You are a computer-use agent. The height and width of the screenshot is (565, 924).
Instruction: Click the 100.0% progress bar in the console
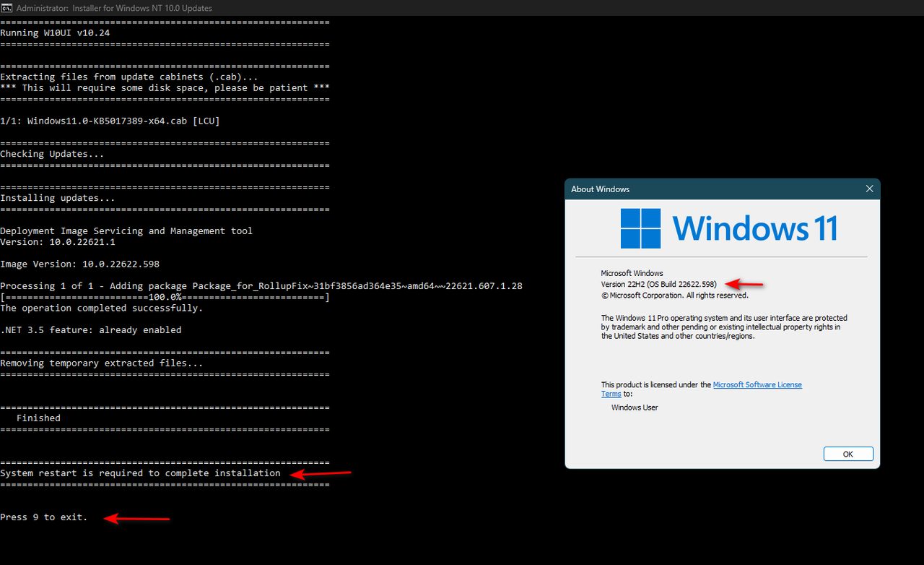(165, 297)
